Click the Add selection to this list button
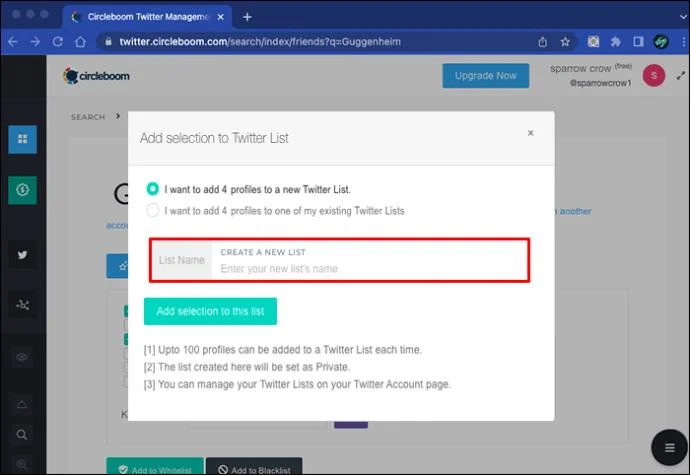The image size is (690, 475). pyautogui.click(x=210, y=311)
